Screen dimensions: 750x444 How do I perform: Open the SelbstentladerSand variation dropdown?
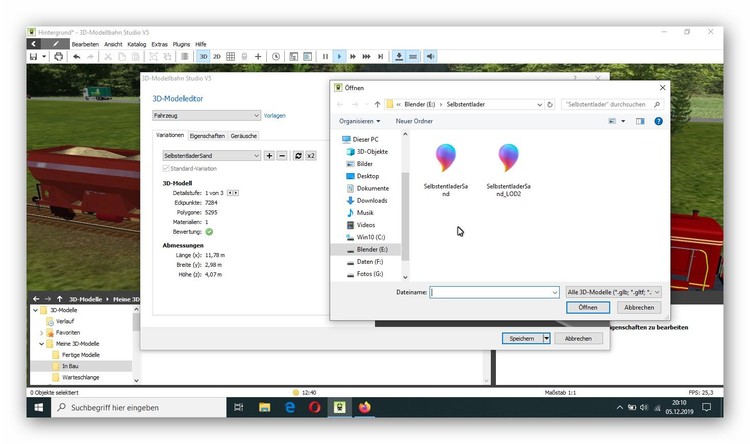pyautogui.click(x=212, y=156)
